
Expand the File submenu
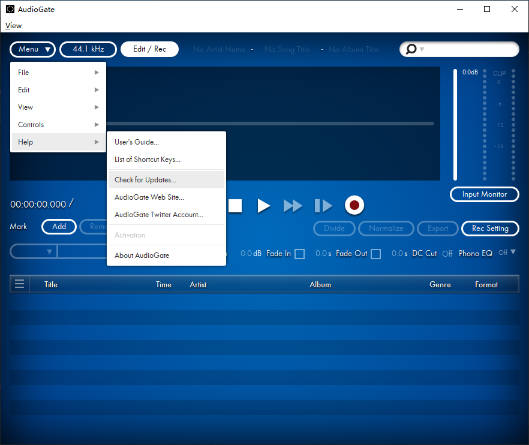(x=58, y=72)
